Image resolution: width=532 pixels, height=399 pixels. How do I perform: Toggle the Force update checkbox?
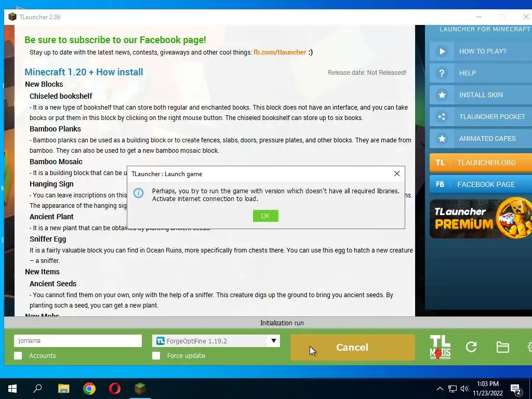[x=156, y=355]
